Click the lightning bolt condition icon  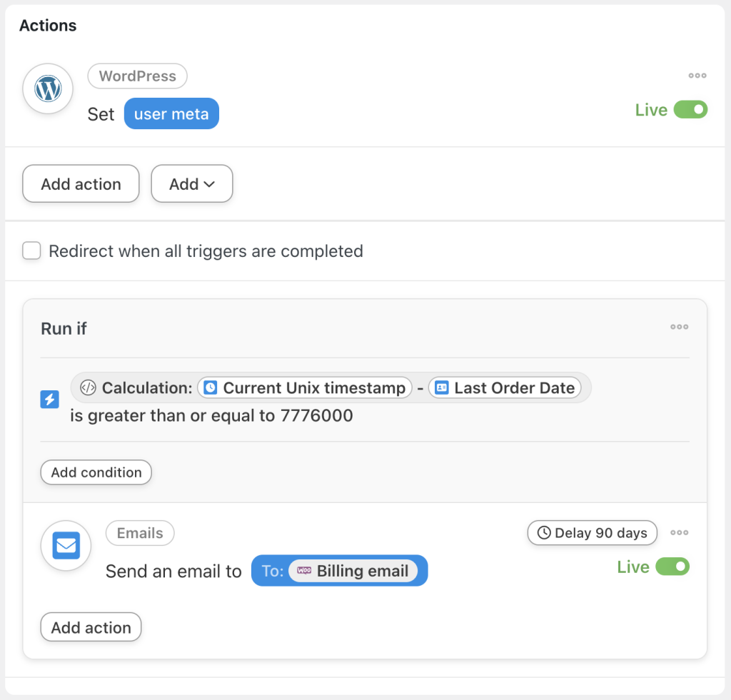click(49, 400)
